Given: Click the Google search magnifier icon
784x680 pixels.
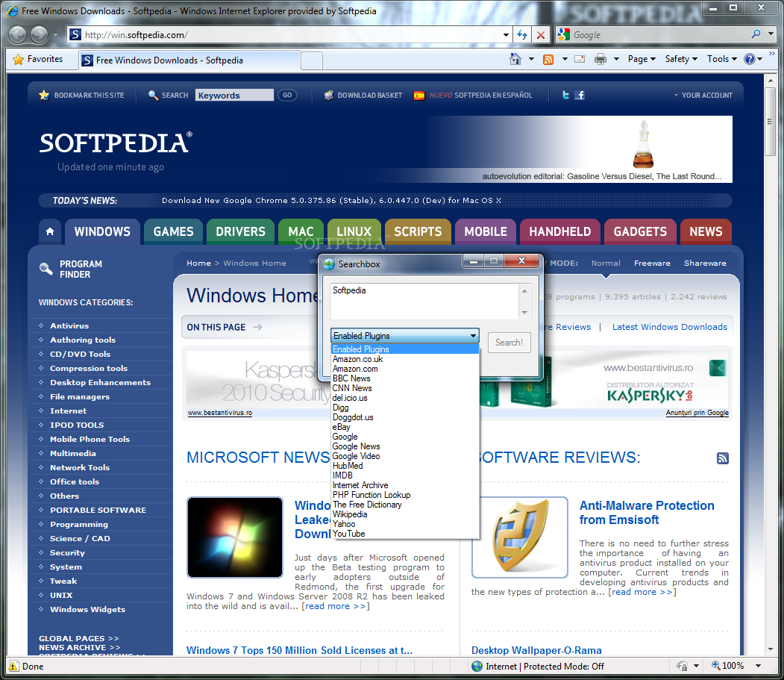Looking at the screenshot, I should pos(756,34).
